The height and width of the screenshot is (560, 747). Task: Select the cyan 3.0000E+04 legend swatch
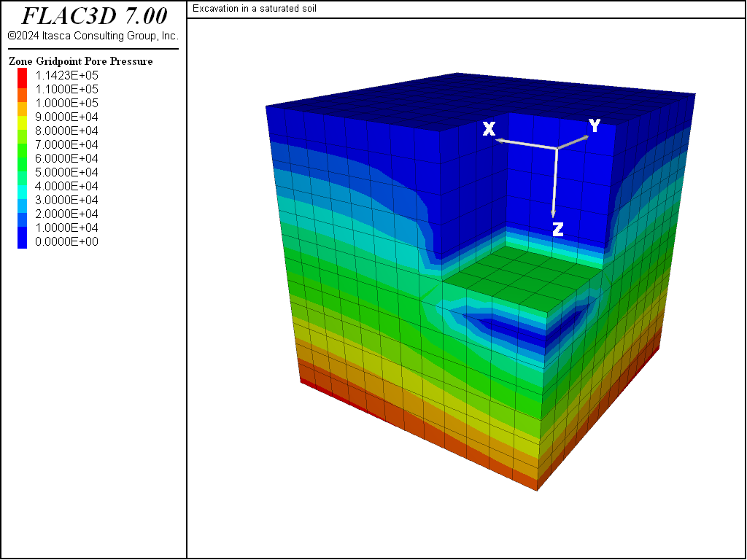23,199
